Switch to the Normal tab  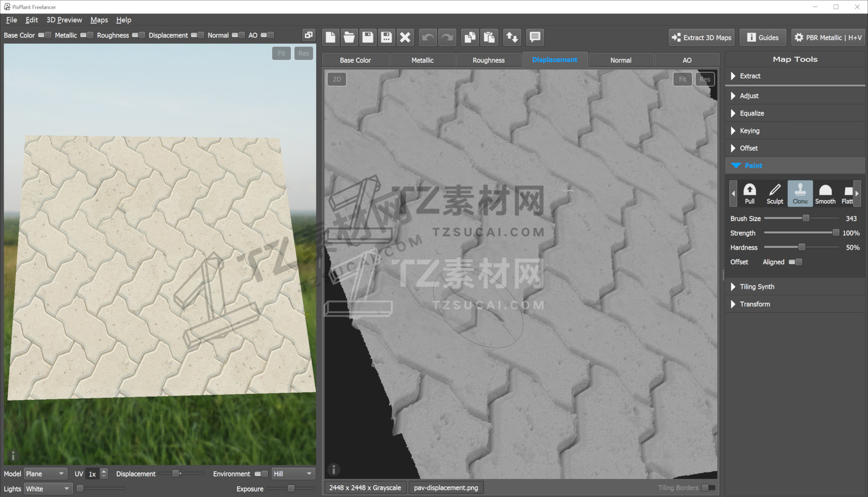coord(621,60)
